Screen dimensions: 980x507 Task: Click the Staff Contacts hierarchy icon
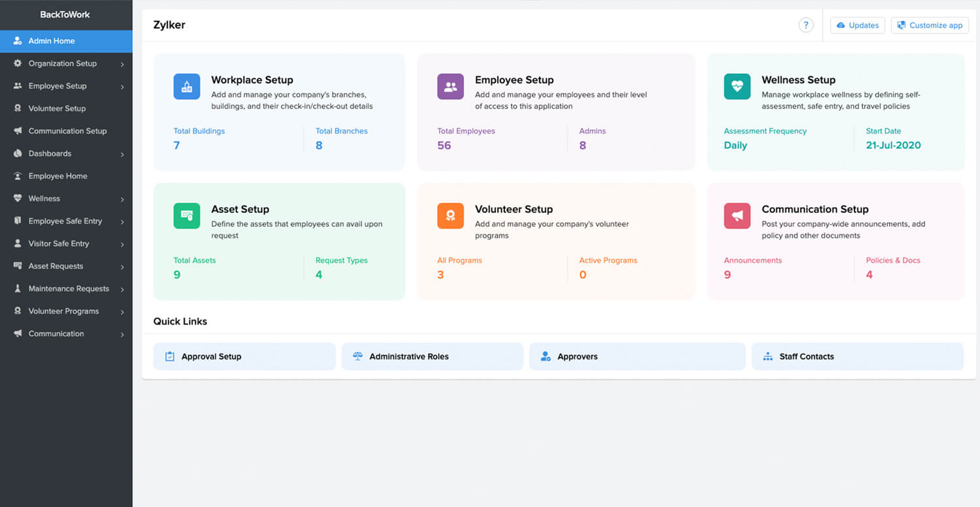click(768, 357)
